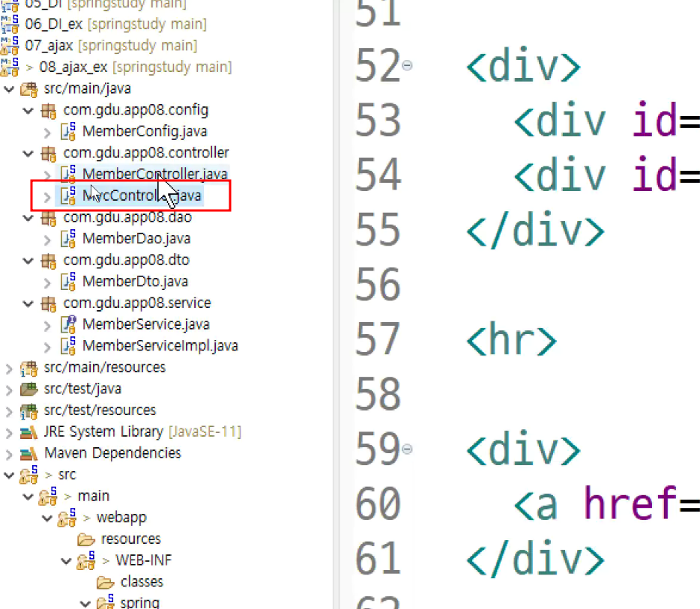Click the MemberConfig.java file icon
The image size is (700, 609).
coord(68,131)
